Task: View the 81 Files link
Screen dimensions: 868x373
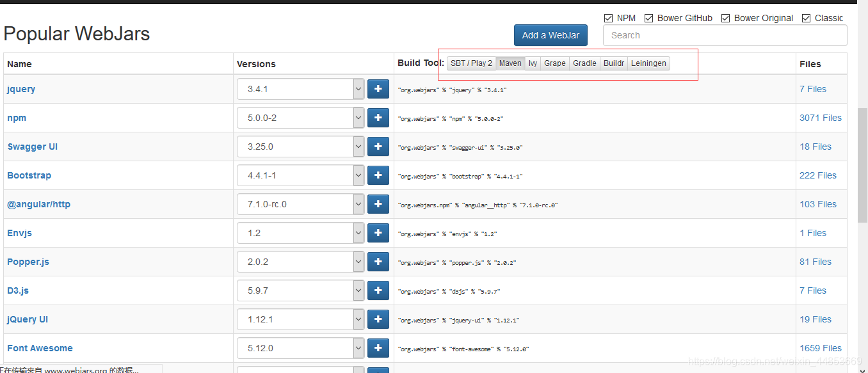Action: coord(816,262)
